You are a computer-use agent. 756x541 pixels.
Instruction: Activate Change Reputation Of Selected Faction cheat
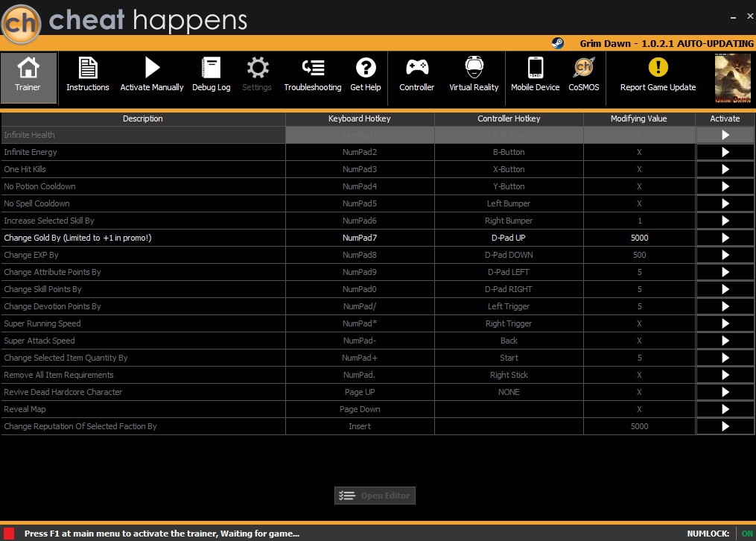725,426
